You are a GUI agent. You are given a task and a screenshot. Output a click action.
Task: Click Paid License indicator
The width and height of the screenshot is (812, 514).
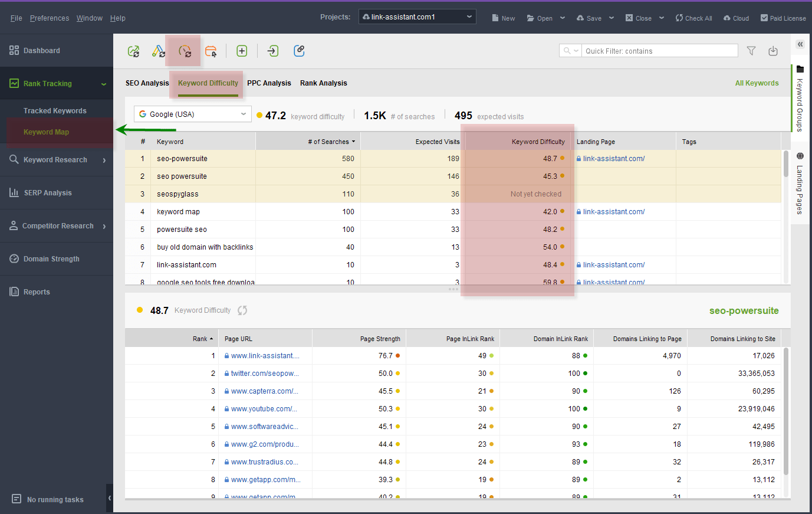point(783,18)
